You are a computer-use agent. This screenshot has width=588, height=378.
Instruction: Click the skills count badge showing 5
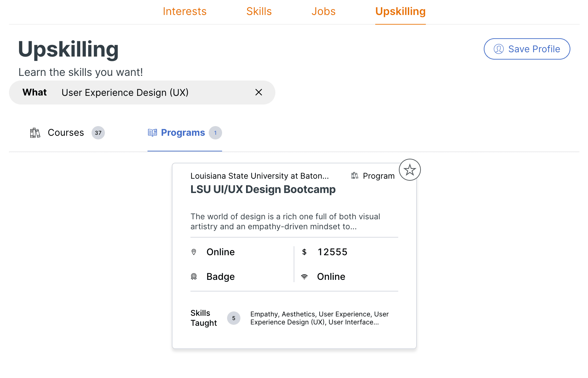click(x=233, y=318)
